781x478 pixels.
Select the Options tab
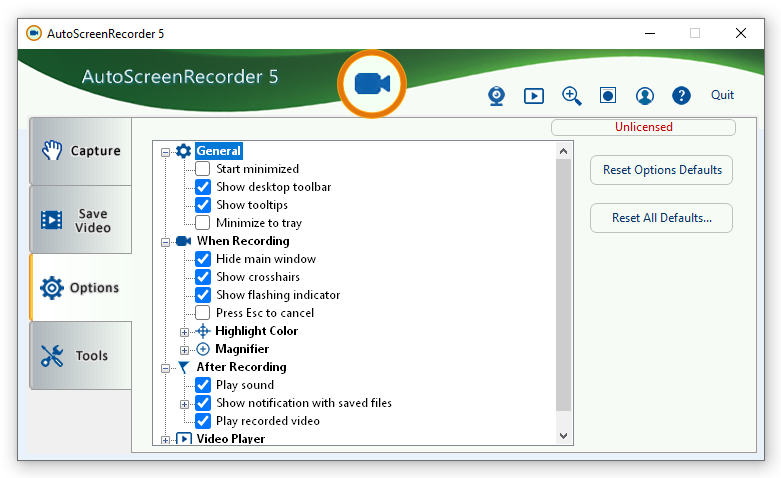click(x=81, y=288)
